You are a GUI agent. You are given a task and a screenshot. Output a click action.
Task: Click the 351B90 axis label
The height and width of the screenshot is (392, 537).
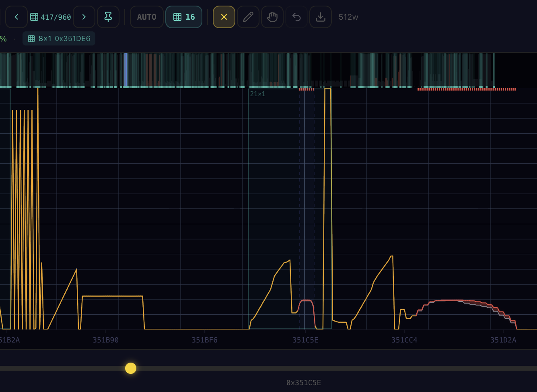coord(106,340)
